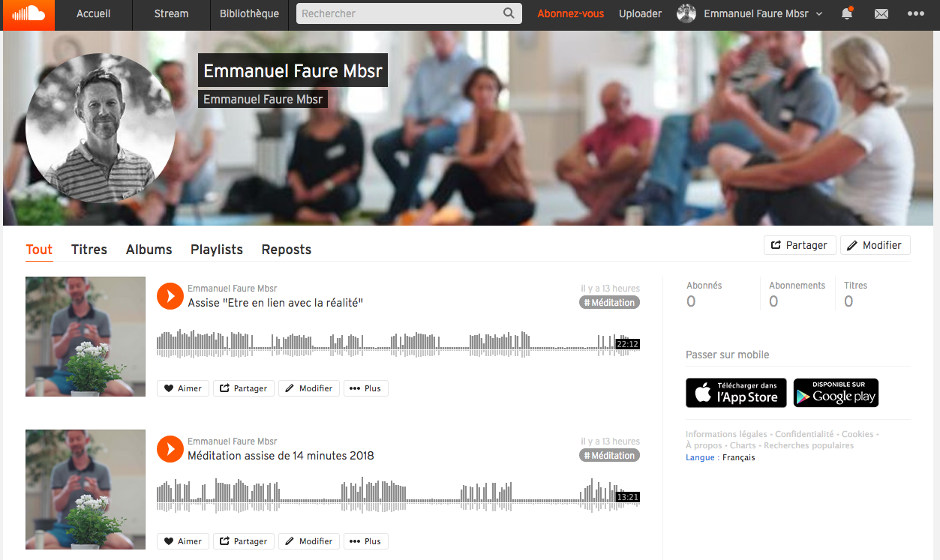Open the Plus menu on first track
The width and height of the screenshot is (940, 560).
[365, 388]
